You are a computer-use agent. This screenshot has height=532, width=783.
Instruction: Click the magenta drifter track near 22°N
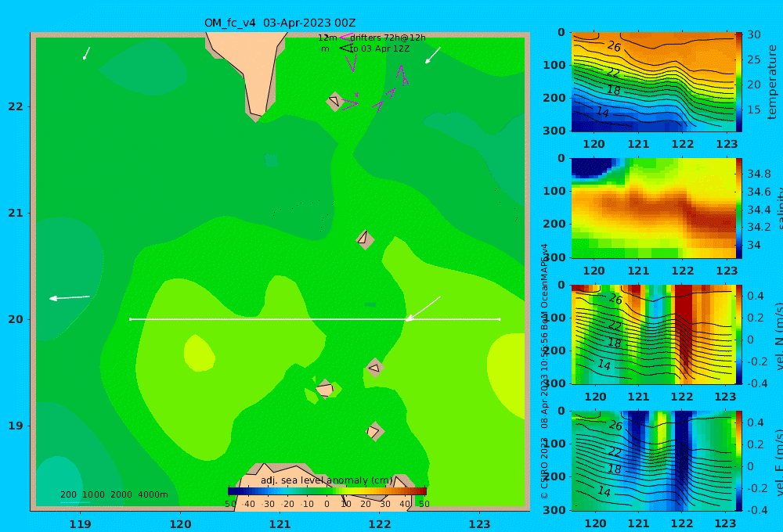point(349,104)
